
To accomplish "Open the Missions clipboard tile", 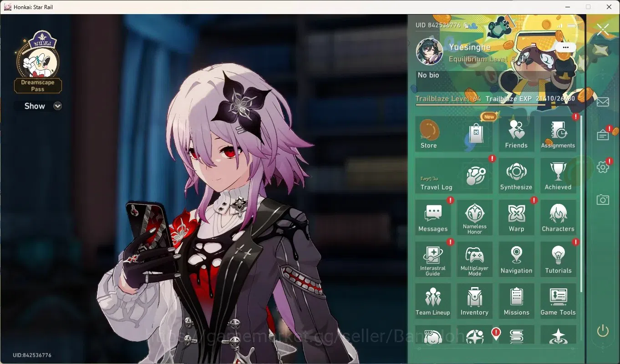I will [x=516, y=301].
